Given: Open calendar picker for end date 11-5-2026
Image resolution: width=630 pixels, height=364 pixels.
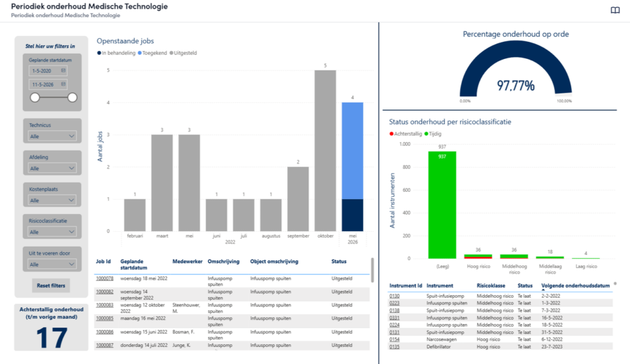Looking at the screenshot, I should [63, 84].
